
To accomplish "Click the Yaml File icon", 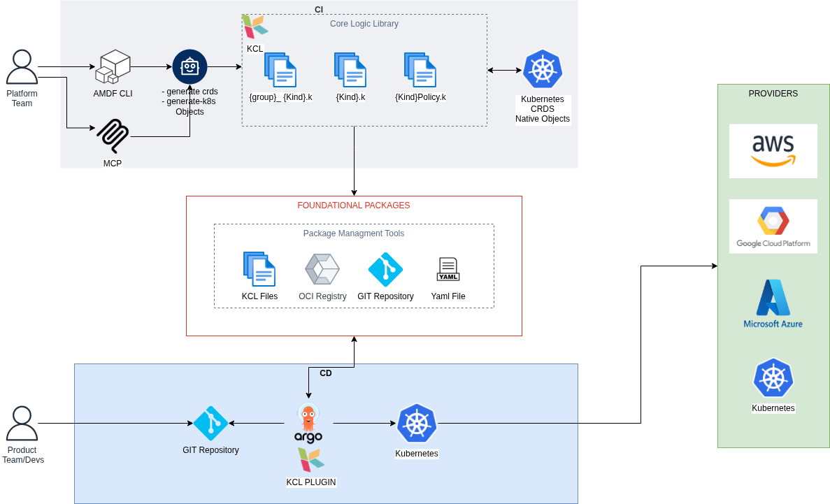I will [448, 269].
